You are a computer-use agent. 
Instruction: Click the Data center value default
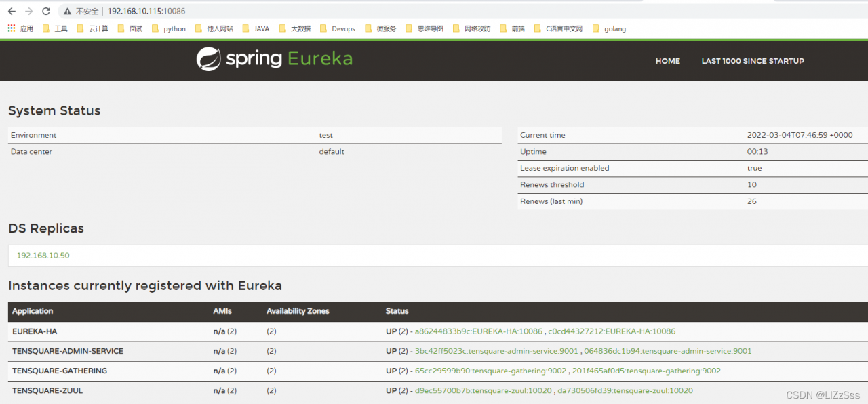tap(332, 152)
